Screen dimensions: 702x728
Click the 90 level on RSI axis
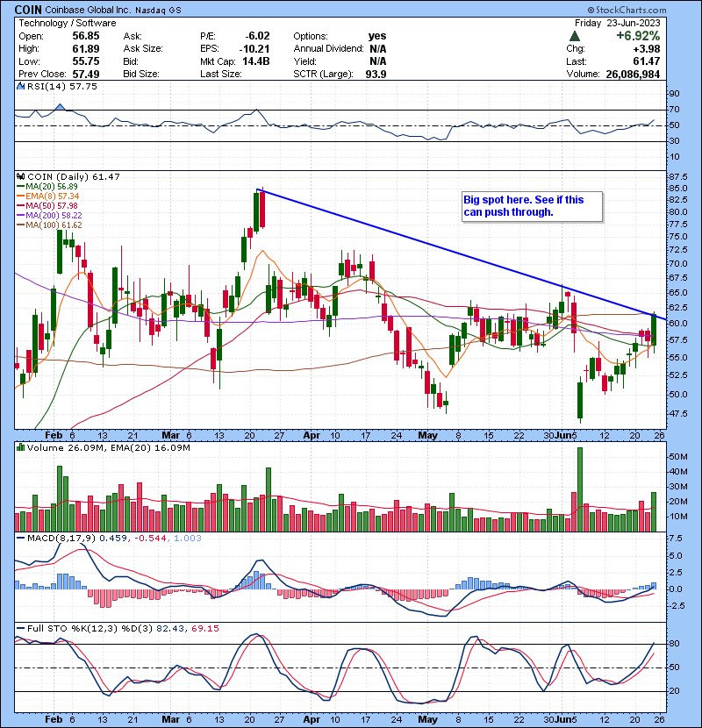click(x=674, y=94)
